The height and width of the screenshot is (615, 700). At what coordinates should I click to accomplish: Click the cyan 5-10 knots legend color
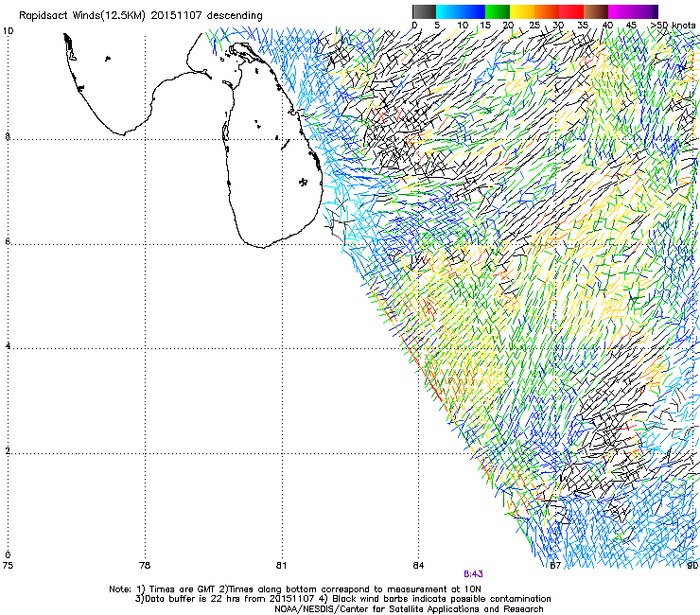point(448,11)
